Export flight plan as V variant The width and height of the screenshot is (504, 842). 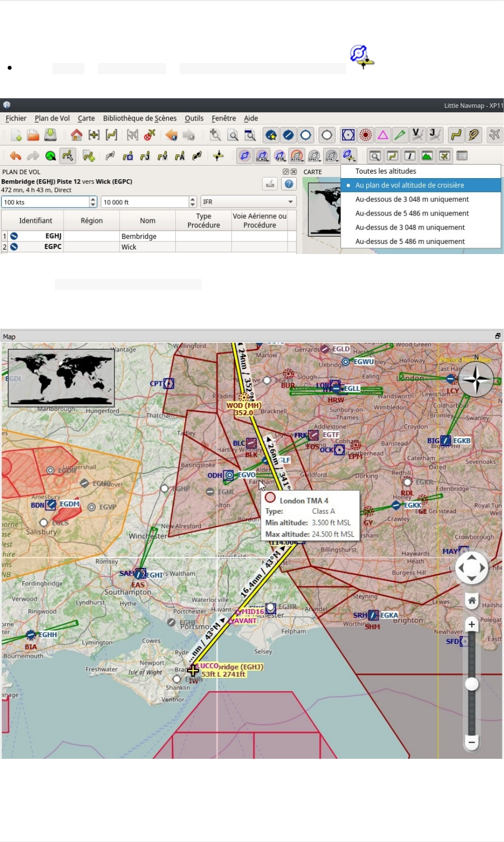click(x=162, y=156)
